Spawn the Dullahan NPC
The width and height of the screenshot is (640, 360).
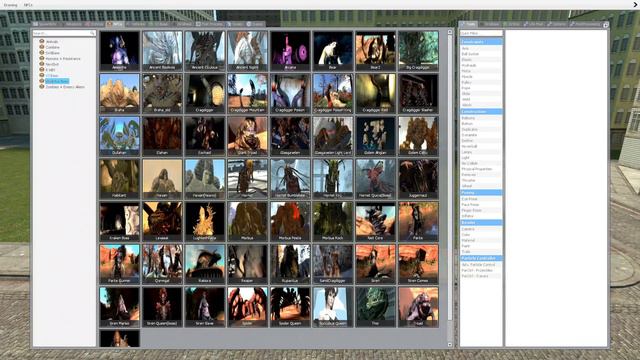point(120,136)
